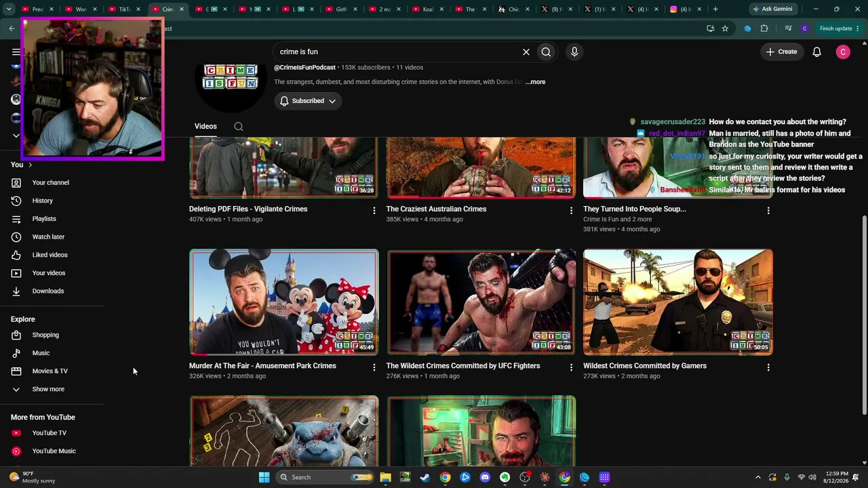Clear the YouTube search box text
Screen dimensions: 868x488
click(526, 52)
